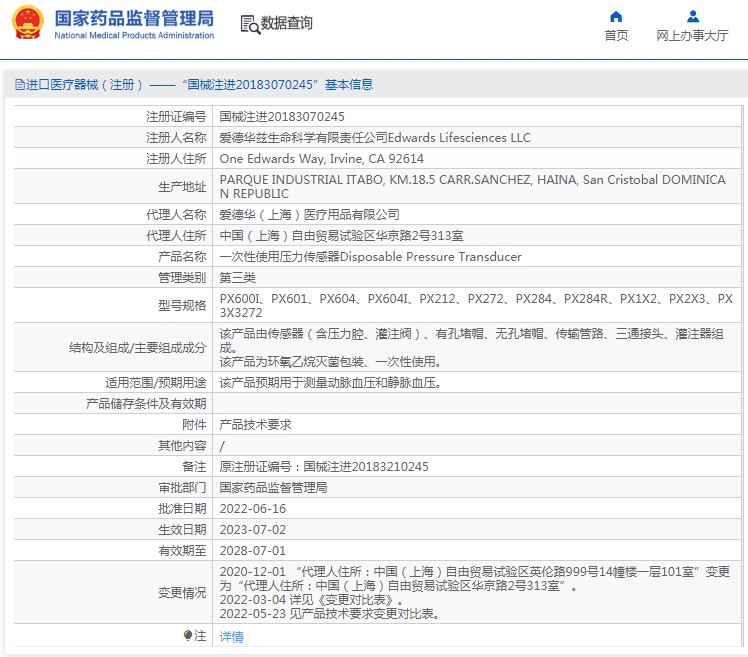Click the 数据查询 label
This screenshot has height=657, width=748.
coord(286,23)
